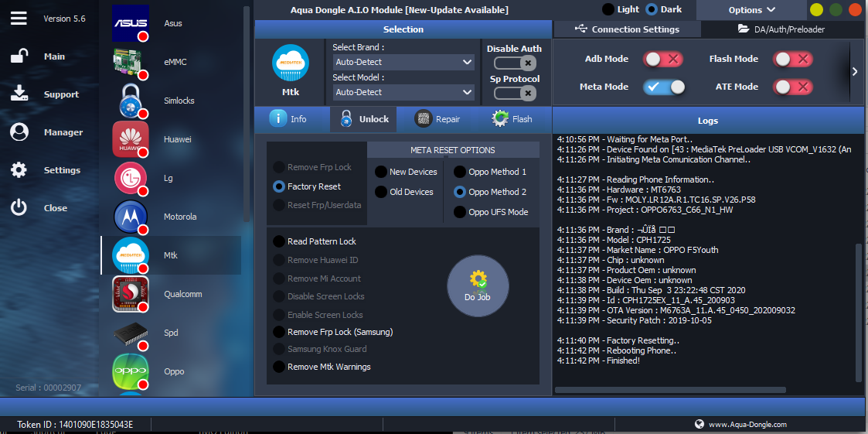Select the Motorola brand icon
The image size is (868, 434).
tap(131, 217)
